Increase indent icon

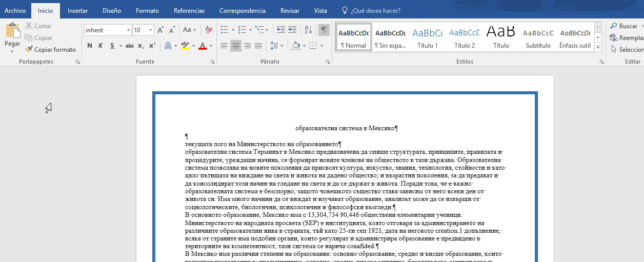tap(292, 30)
